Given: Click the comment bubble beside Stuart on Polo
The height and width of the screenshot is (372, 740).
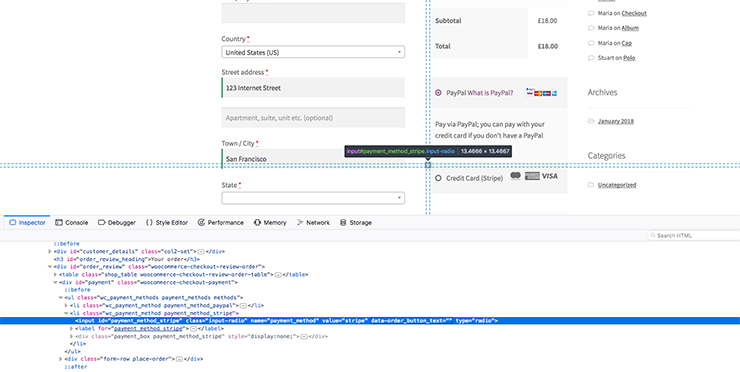Looking at the screenshot, I should pyautogui.click(x=591, y=58).
